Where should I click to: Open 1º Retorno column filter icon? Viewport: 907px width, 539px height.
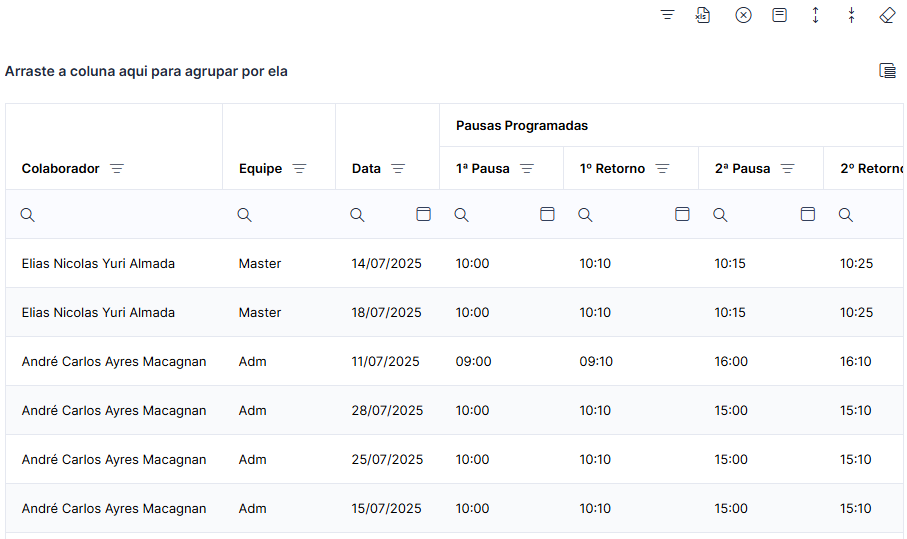662,168
